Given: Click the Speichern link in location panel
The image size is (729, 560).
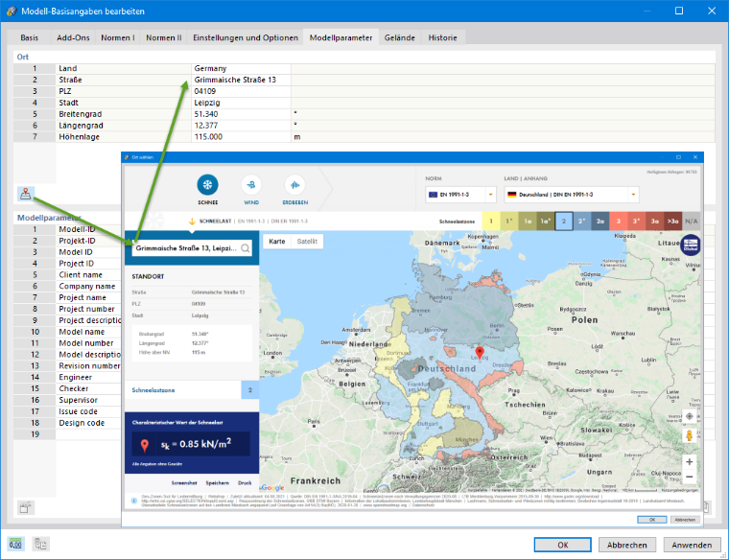Looking at the screenshot, I should point(218,483).
